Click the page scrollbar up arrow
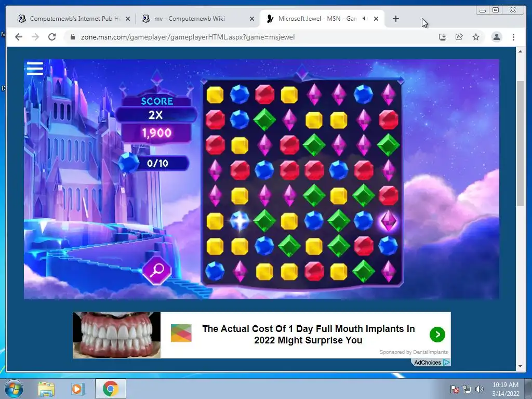The height and width of the screenshot is (399, 532). [x=520, y=51]
